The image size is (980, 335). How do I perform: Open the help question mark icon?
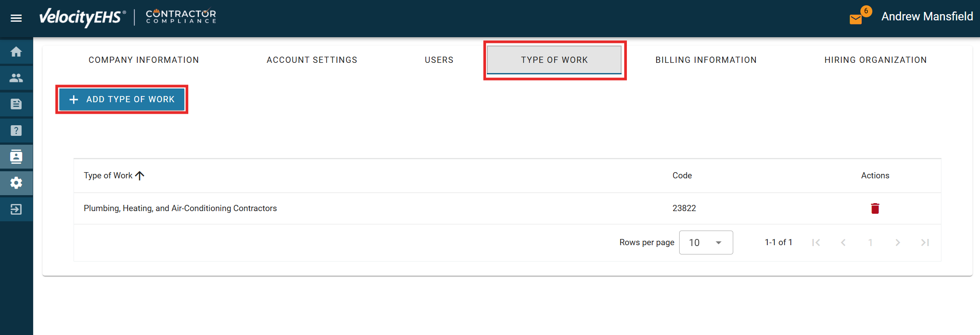click(x=16, y=131)
